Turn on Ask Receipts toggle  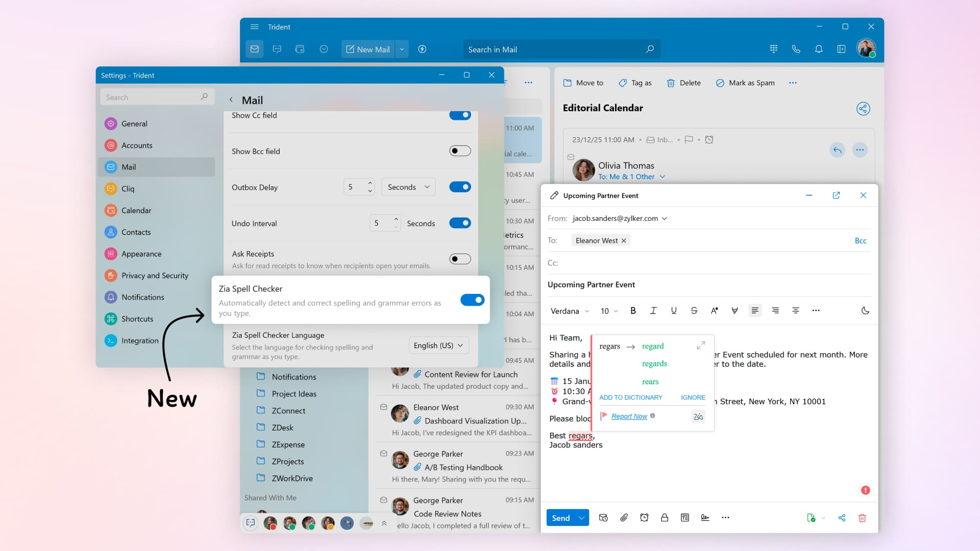460,259
